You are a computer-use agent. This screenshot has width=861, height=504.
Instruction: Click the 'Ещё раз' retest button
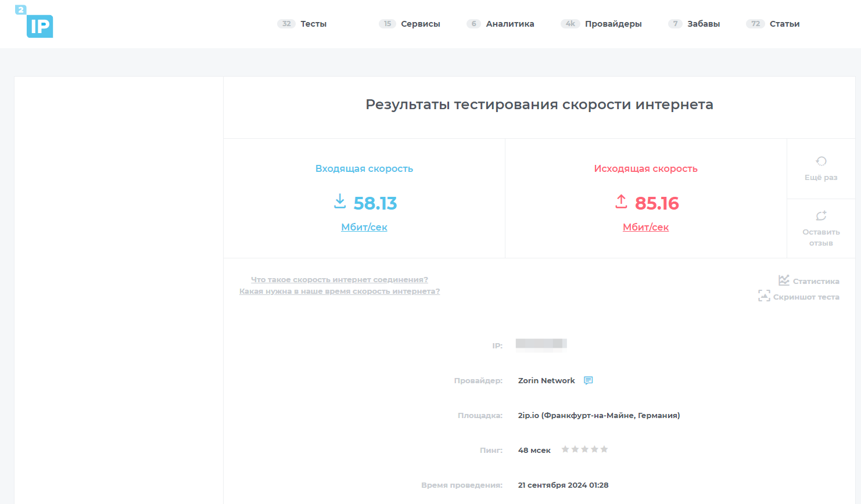821,169
